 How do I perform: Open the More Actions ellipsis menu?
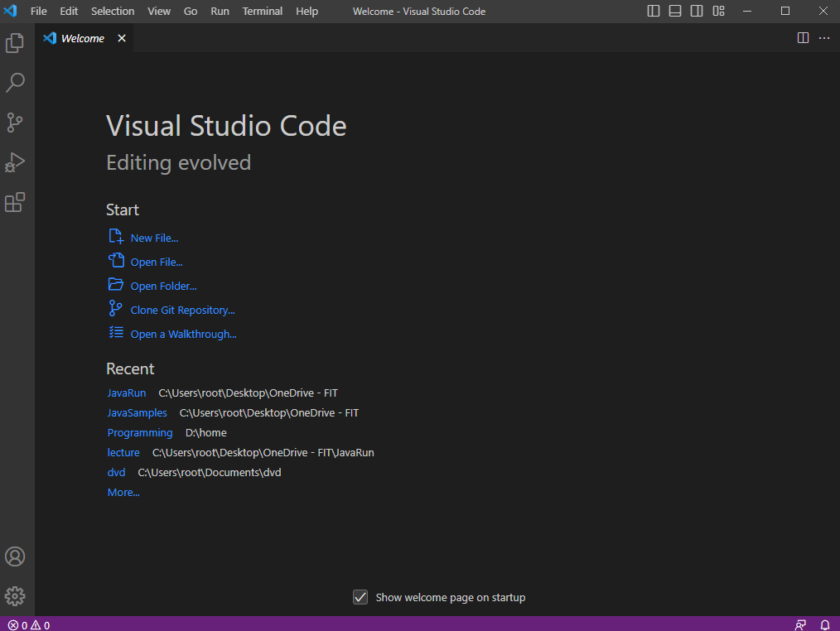(x=824, y=38)
